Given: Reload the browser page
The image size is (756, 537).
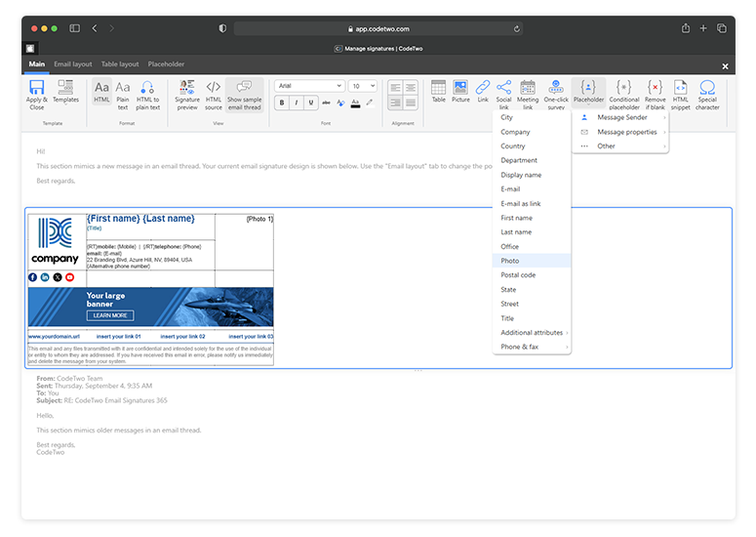Looking at the screenshot, I should [x=516, y=29].
